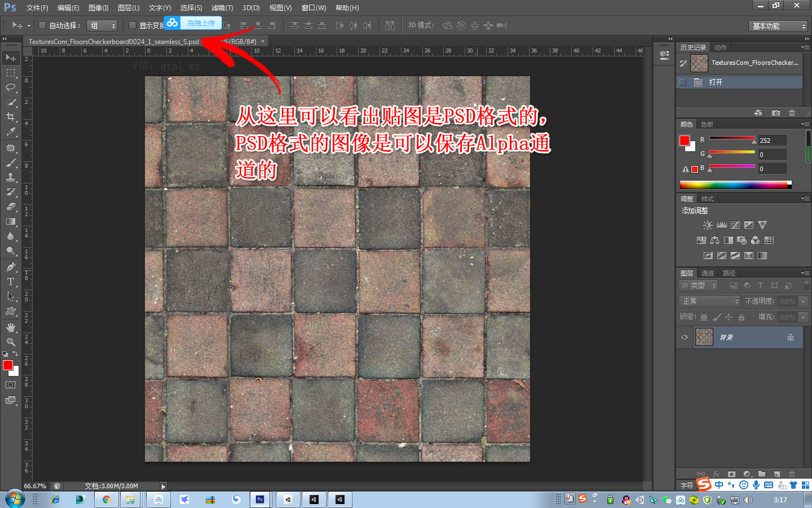Select the Blur tool
The height and width of the screenshot is (508, 812).
(x=11, y=236)
